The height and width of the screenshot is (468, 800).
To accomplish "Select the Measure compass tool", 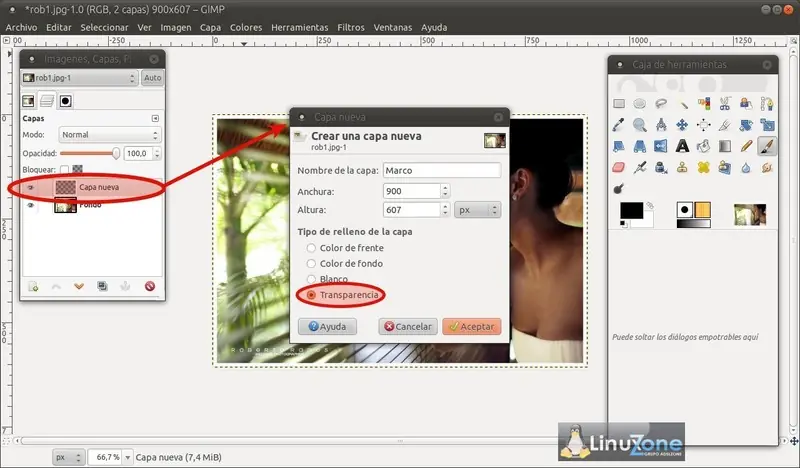I will pyautogui.click(x=661, y=125).
